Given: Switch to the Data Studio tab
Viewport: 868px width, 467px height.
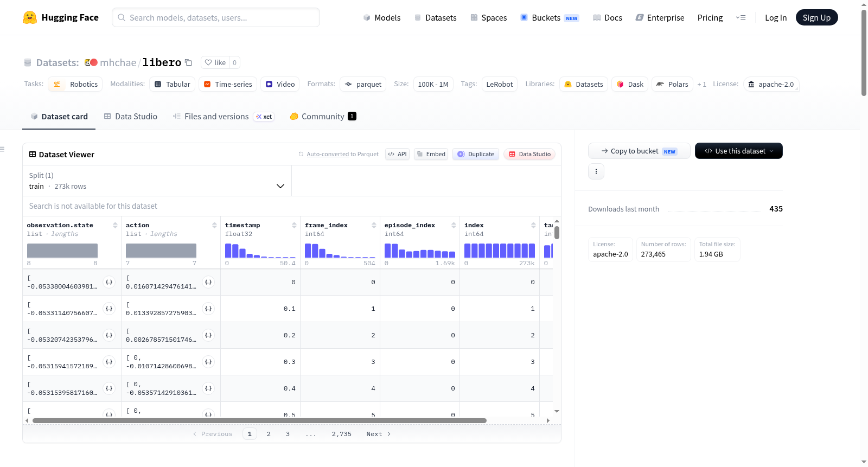Looking at the screenshot, I should tap(131, 116).
